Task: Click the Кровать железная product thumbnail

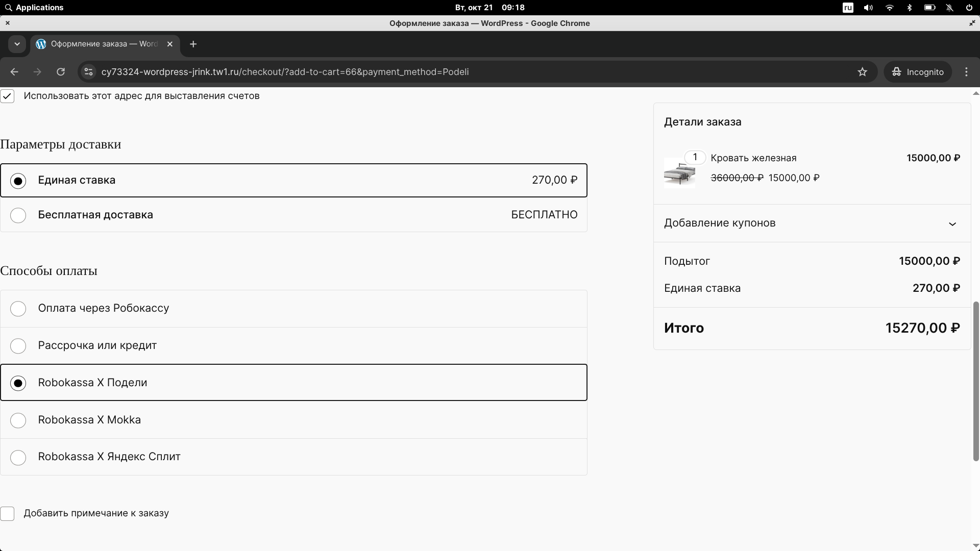Action: click(679, 173)
